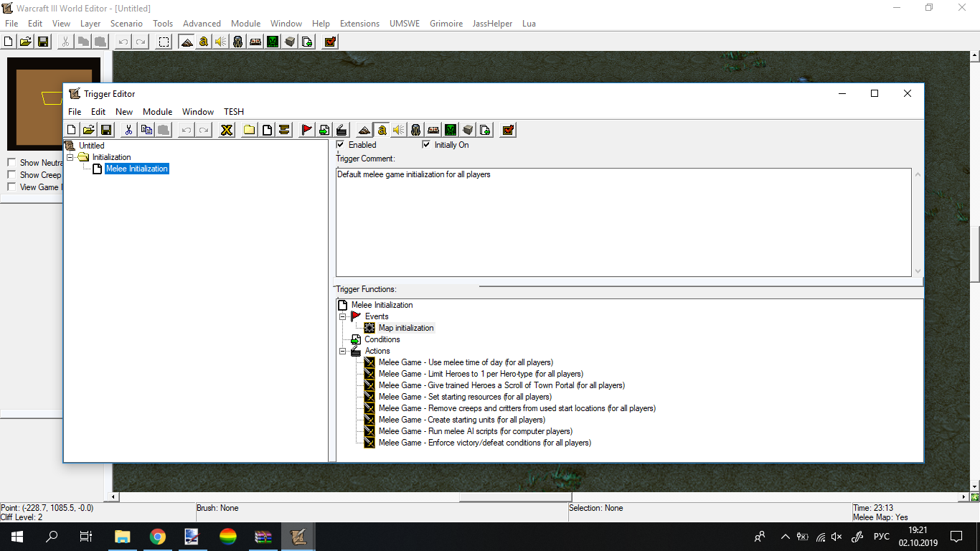
Task: Collapse the Actions node
Action: coord(343,352)
